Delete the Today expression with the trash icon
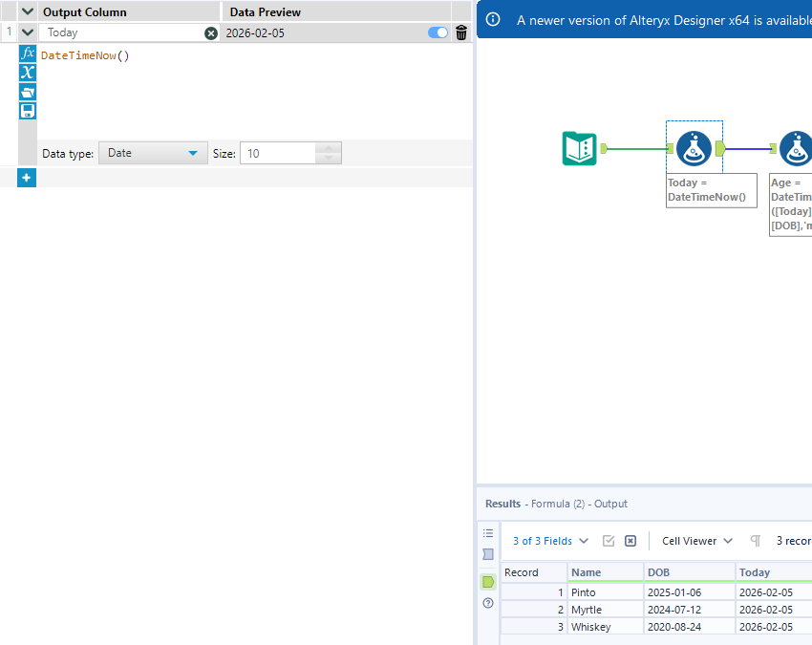The image size is (812, 645). (x=460, y=32)
